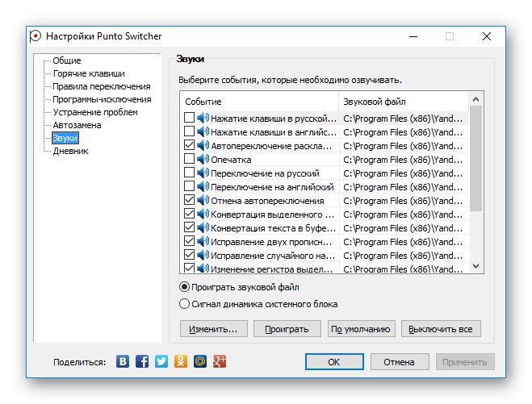Uncheck Конвертация выделенного checkbox
The width and height of the screenshot is (532, 404).
pyautogui.click(x=189, y=214)
